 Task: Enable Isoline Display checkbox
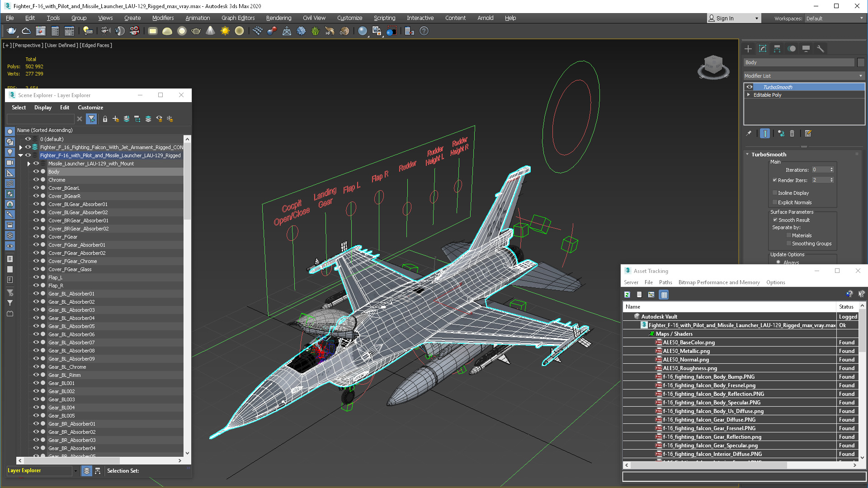coord(775,193)
